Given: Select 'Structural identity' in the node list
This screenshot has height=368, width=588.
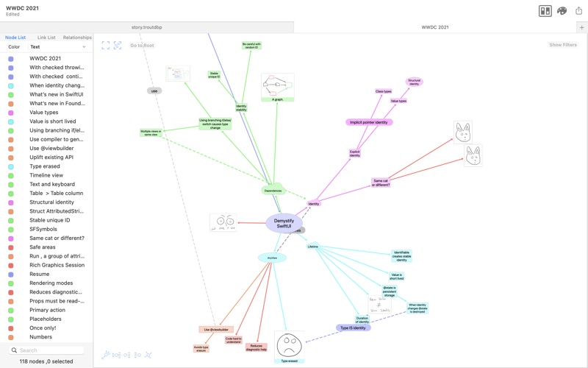Looking at the screenshot, I should point(51,202).
